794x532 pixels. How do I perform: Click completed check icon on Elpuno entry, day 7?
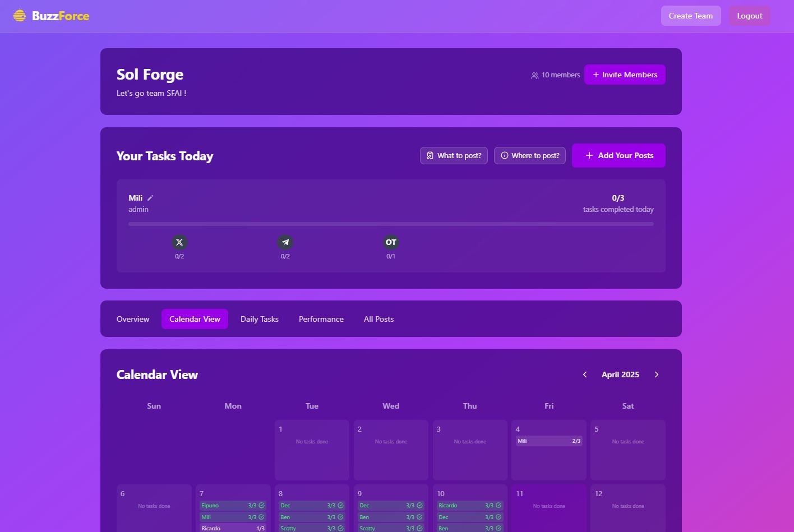261,506
